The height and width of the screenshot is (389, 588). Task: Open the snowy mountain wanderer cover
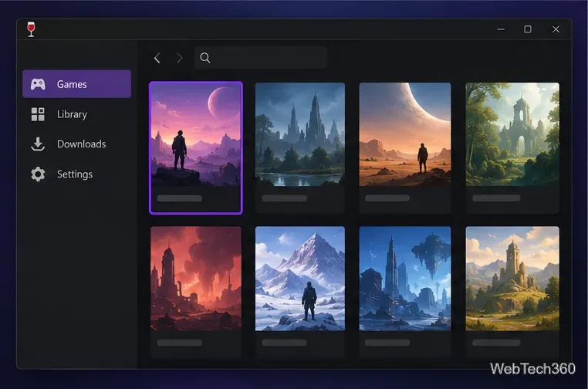pos(300,279)
